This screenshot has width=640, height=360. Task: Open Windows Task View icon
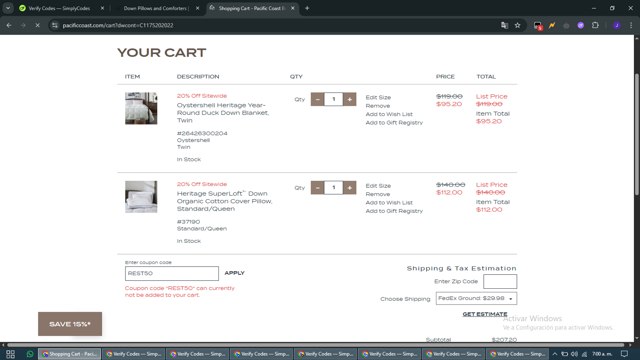10,354
